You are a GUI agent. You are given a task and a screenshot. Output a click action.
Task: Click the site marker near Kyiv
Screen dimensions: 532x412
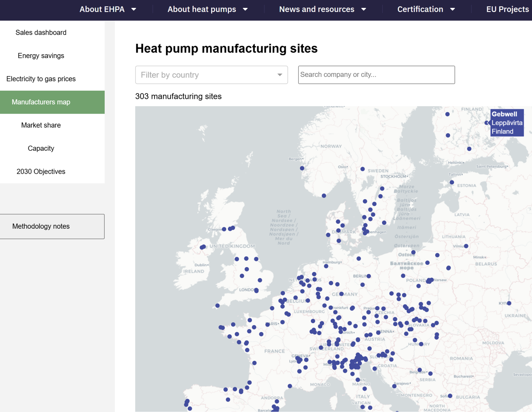coord(509,303)
